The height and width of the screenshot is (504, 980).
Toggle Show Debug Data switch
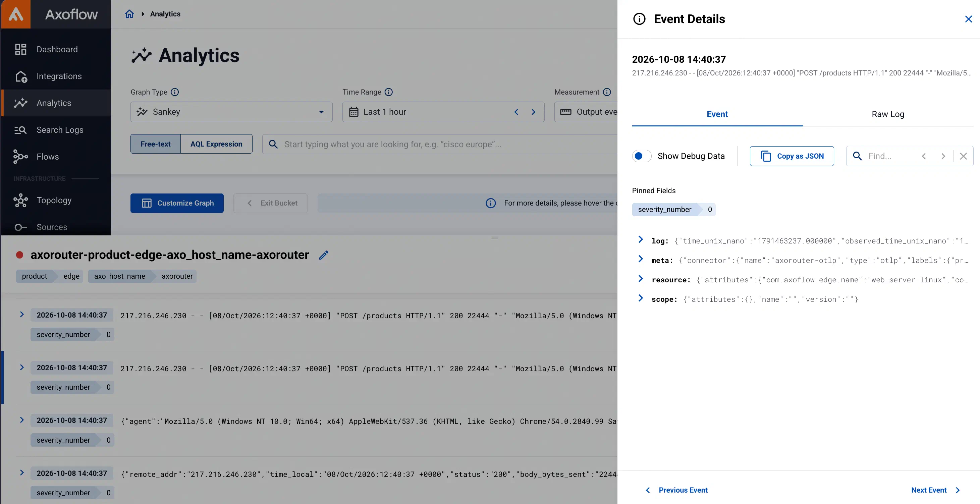641,156
